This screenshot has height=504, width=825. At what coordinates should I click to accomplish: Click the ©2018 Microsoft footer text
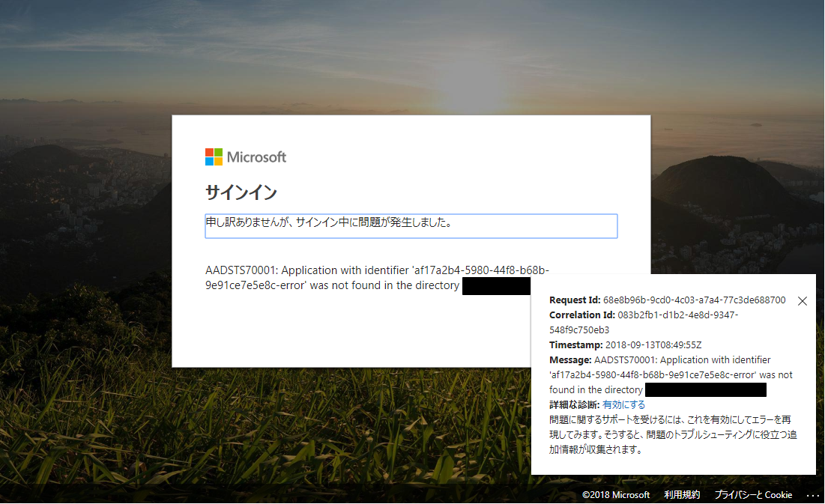616,495
